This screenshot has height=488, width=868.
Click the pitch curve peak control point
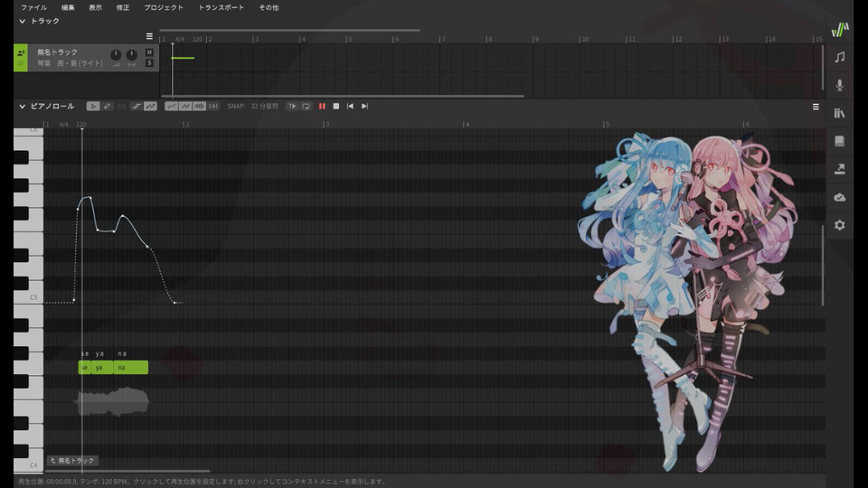(x=90, y=198)
